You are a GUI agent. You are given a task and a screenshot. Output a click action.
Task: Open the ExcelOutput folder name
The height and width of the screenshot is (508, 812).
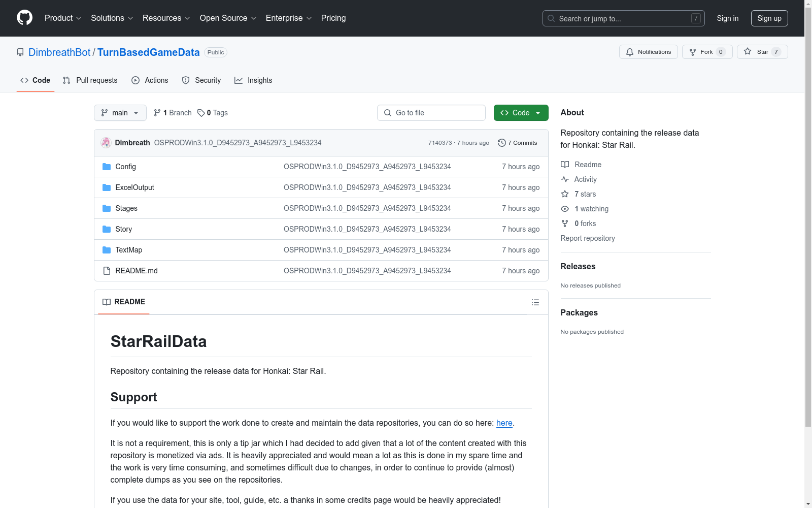click(x=134, y=187)
